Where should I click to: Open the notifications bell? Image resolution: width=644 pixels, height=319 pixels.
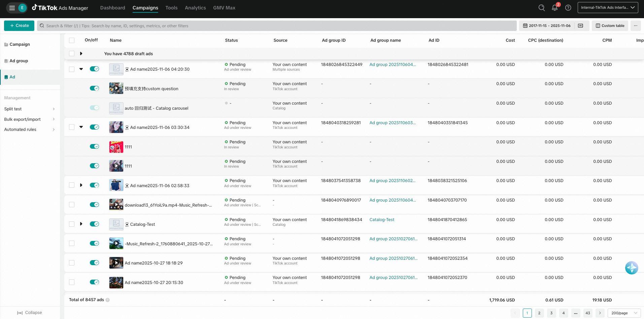(554, 8)
